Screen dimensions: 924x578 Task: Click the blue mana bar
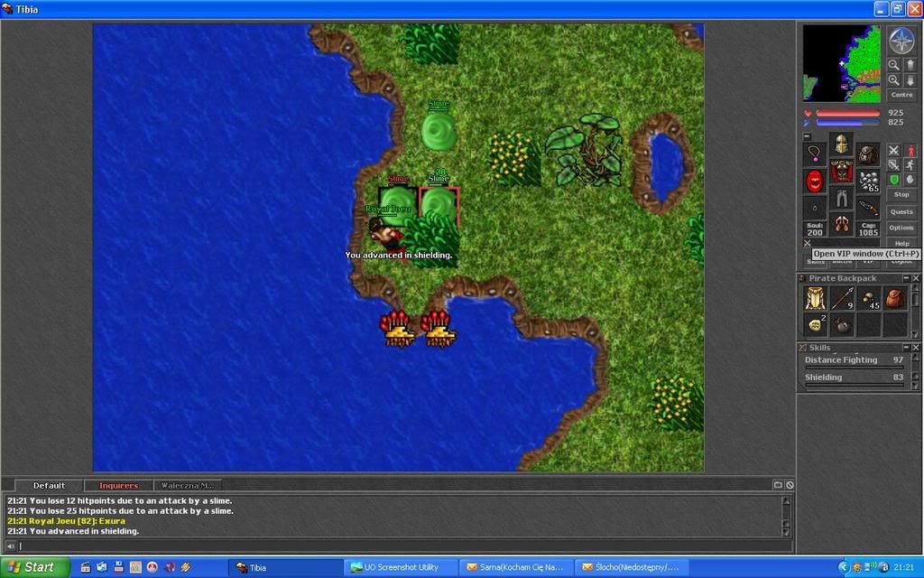click(x=848, y=123)
